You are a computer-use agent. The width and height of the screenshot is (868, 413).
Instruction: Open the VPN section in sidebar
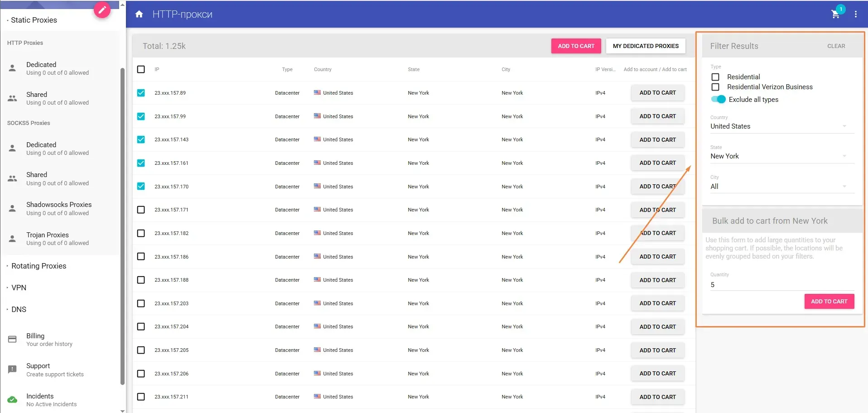[x=19, y=287]
